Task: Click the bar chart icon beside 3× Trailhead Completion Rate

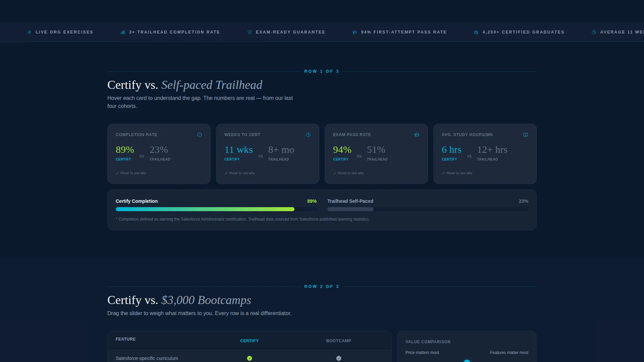Action: 123,32
